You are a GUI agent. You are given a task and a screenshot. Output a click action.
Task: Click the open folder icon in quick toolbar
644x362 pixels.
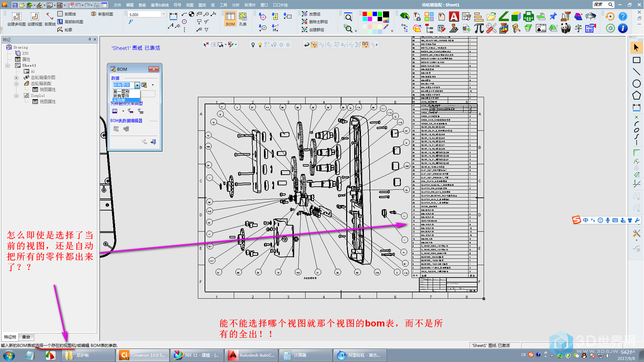coord(22,5)
